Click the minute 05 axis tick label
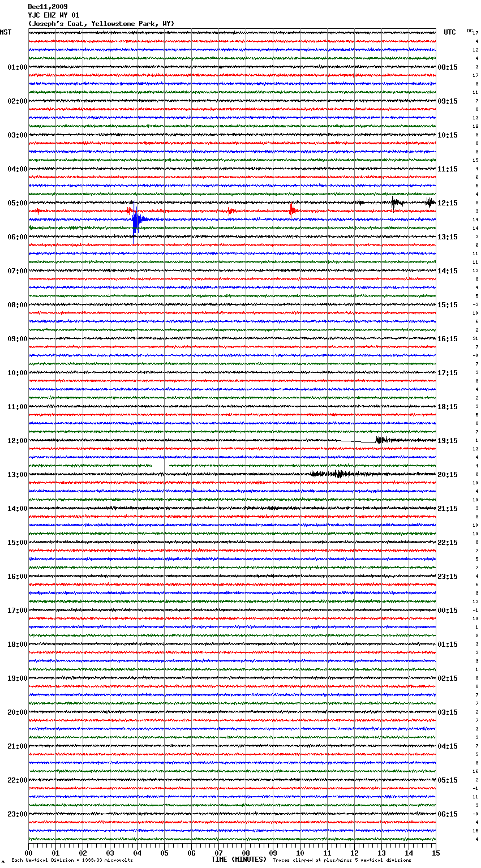The image size is (481, 868). click(x=164, y=853)
